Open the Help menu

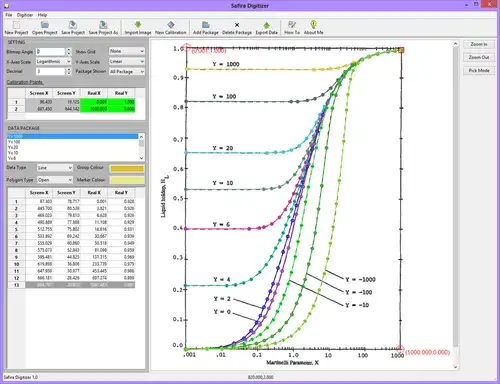click(42, 15)
